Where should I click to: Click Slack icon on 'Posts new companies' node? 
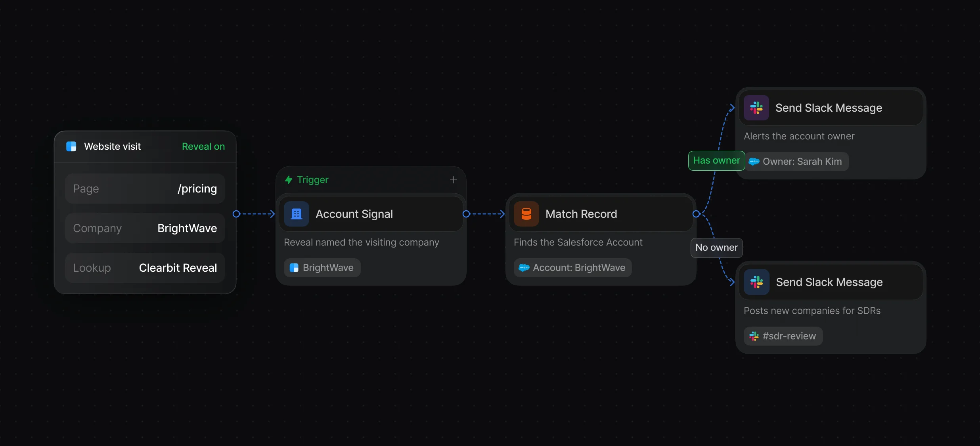pyautogui.click(x=756, y=282)
